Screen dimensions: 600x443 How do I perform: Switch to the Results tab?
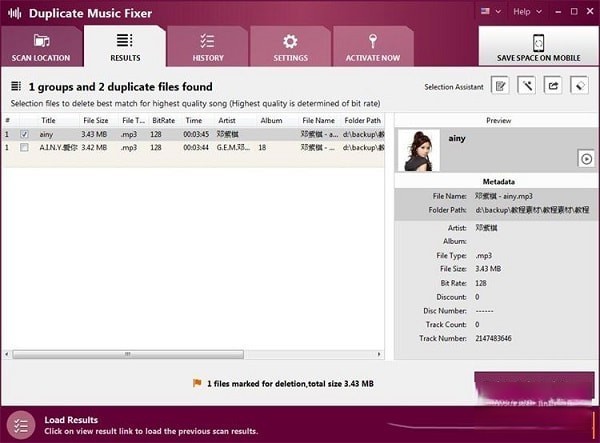[125, 47]
